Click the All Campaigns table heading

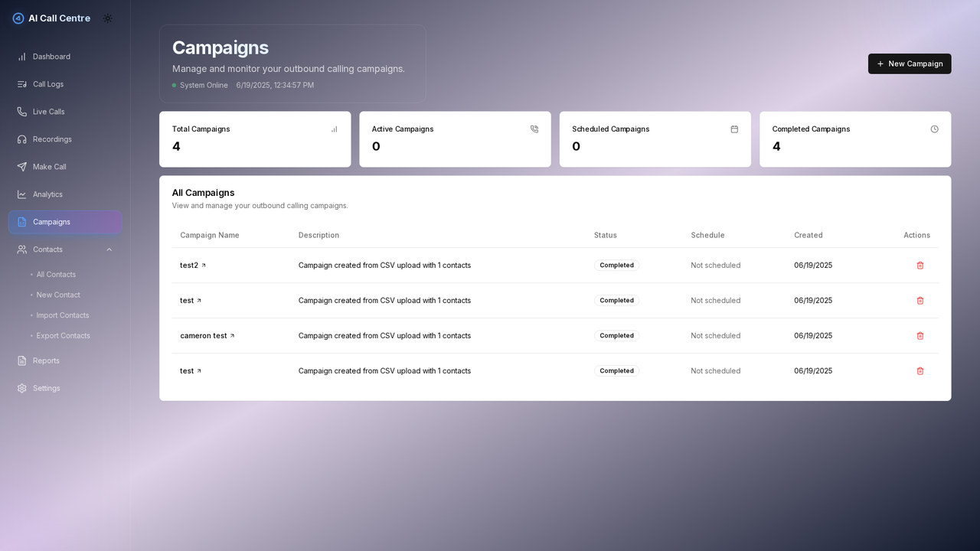pyautogui.click(x=203, y=193)
